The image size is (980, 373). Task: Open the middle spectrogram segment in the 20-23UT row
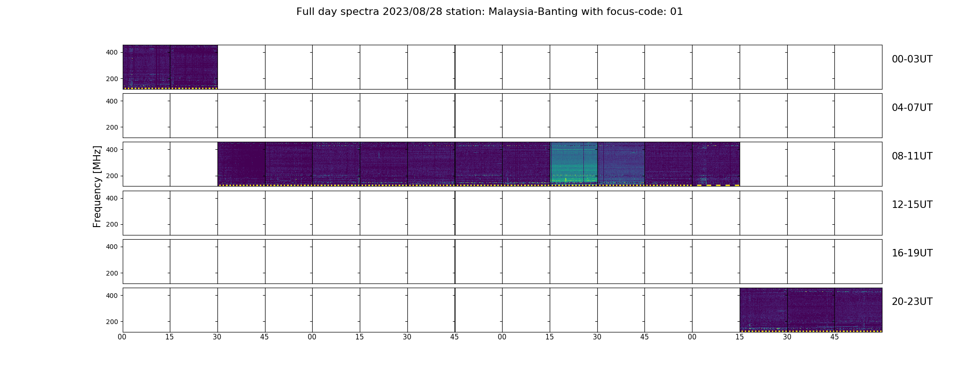coord(811,310)
